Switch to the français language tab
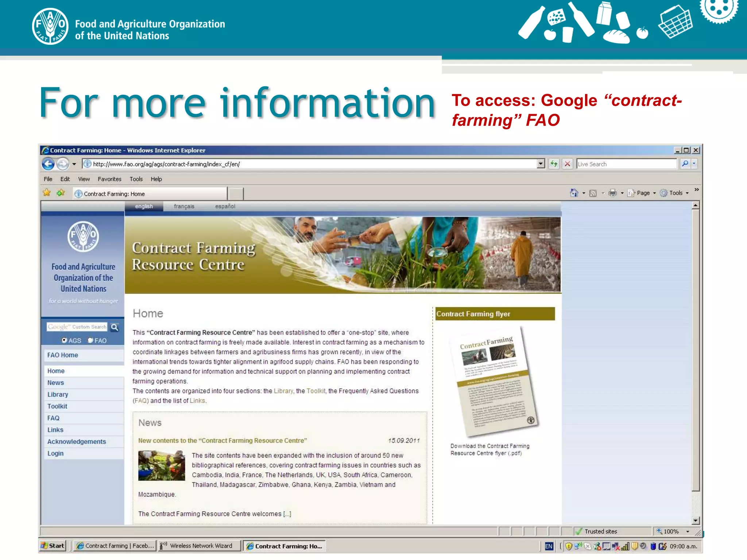 coord(184,206)
